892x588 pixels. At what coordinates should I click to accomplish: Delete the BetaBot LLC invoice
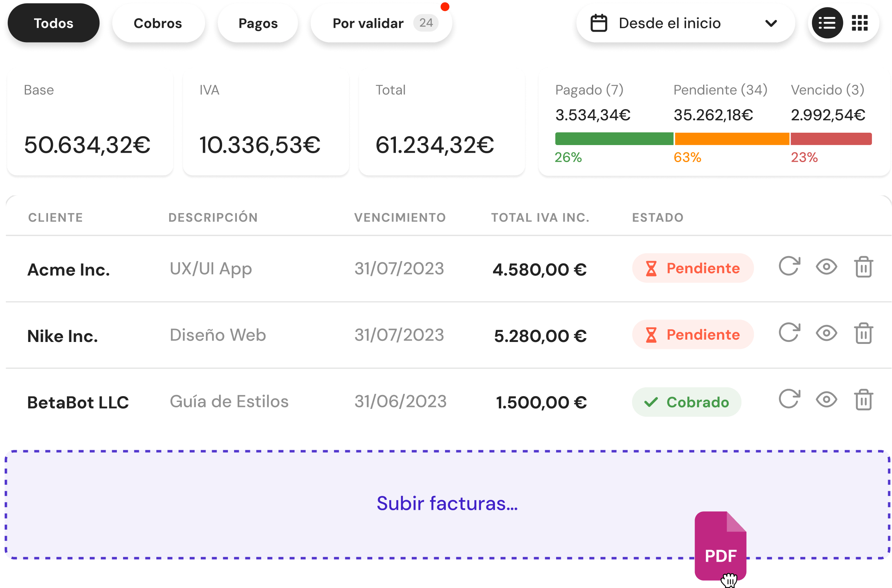[x=864, y=400]
